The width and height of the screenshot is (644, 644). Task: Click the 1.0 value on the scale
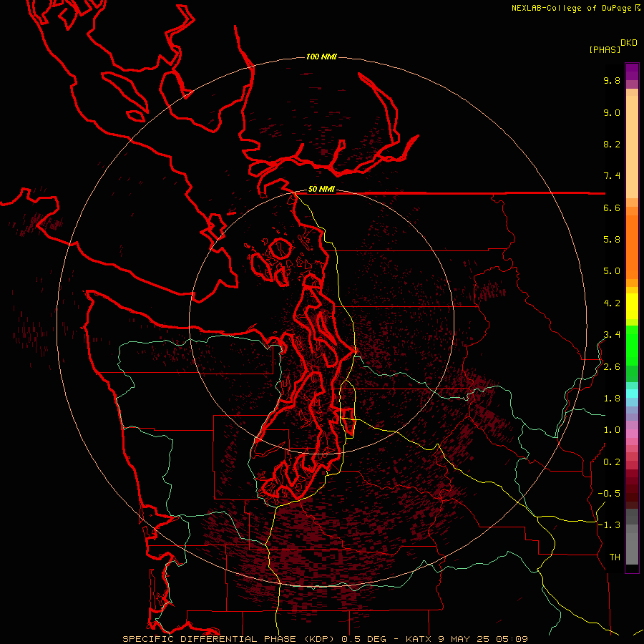point(612,430)
